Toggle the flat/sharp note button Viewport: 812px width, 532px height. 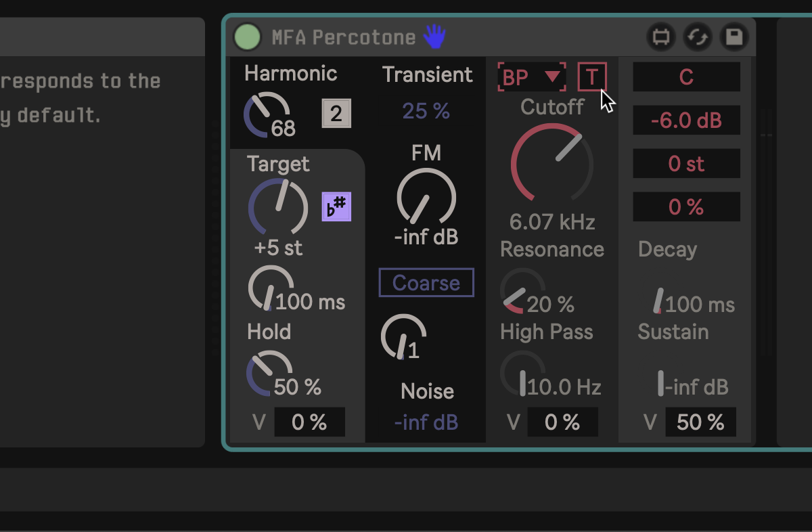coord(336,206)
